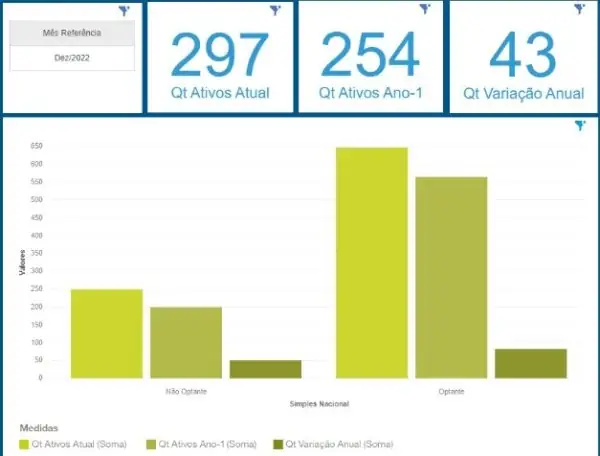
Task: Open filter icon on Qt Variação Anual card
Action: pos(579,10)
